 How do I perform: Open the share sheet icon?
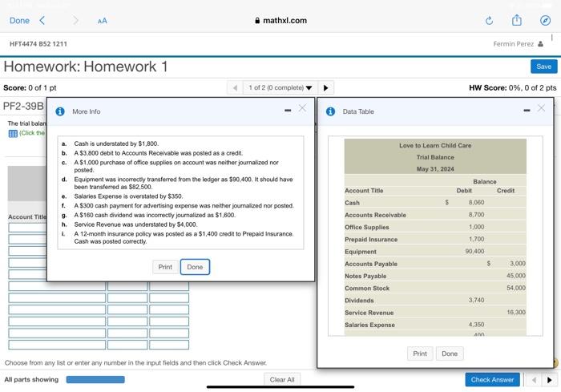click(x=517, y=20)
